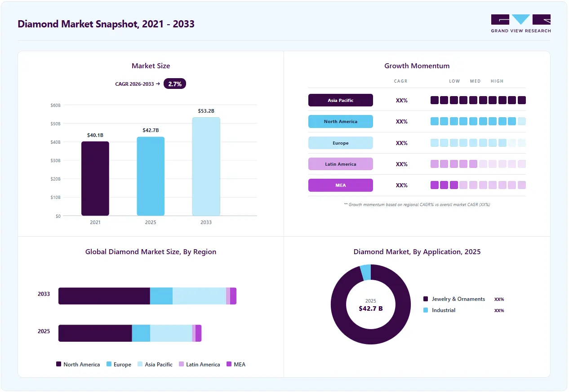Click the $42.7 B donut center text
Screen dimensions: 569x392
[x=371, y=308]
